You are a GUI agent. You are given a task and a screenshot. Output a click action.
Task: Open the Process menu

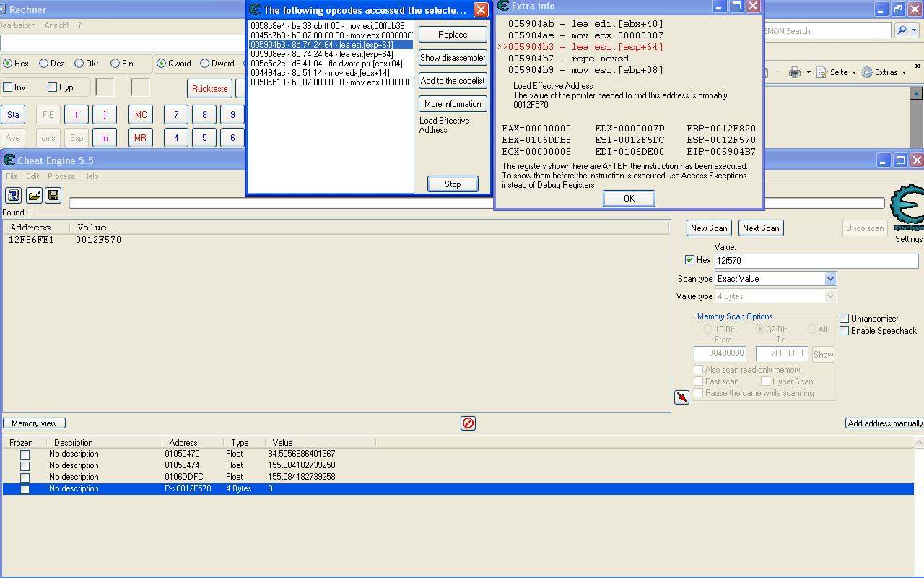click(61, 176)
